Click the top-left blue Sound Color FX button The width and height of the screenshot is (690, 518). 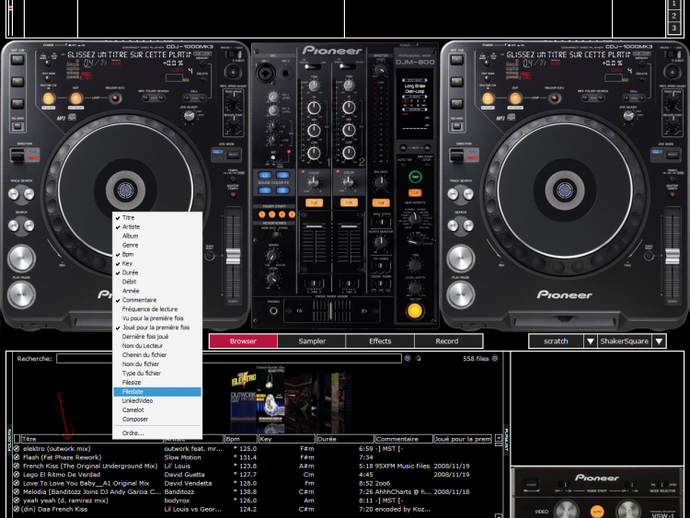point(264,175)
